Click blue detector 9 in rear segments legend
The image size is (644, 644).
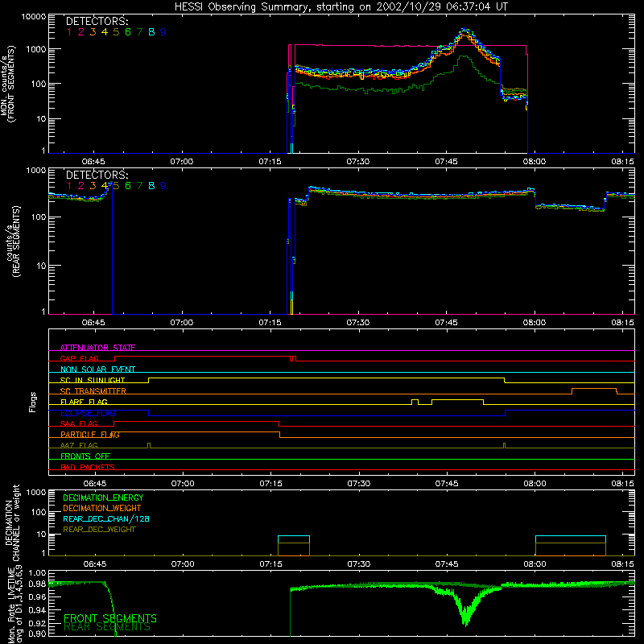click(x=163, y=186)
